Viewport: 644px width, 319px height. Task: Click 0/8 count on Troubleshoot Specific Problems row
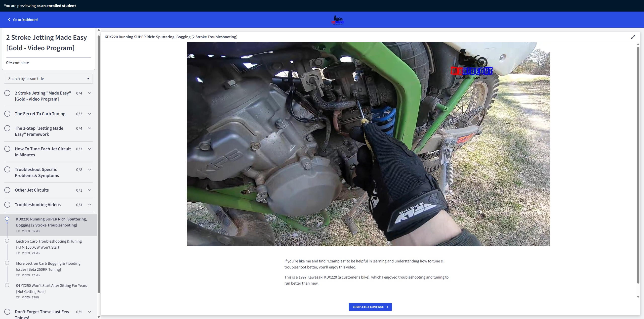click(79, 170)
